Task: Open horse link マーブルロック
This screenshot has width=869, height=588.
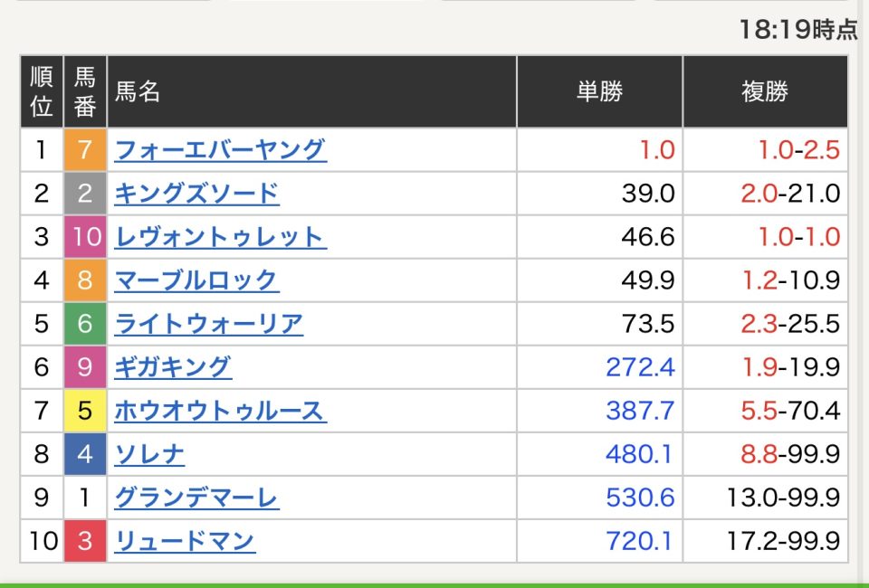Action: click(x=196, y=280)
